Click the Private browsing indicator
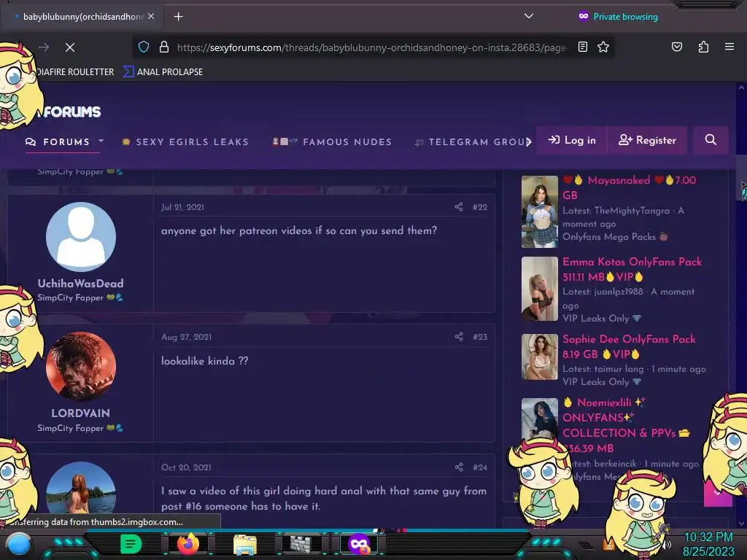The image size is (747, 560). click(x=618, y=17)
